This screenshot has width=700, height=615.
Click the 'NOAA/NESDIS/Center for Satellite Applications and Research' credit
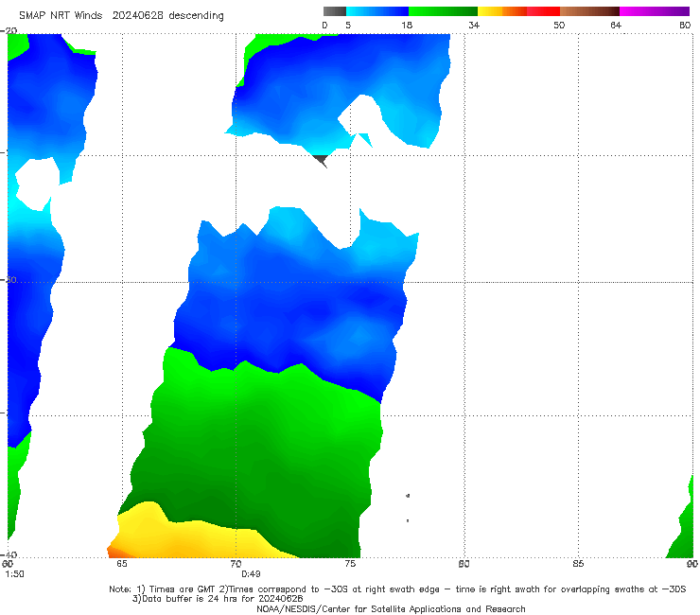(391, 608)
